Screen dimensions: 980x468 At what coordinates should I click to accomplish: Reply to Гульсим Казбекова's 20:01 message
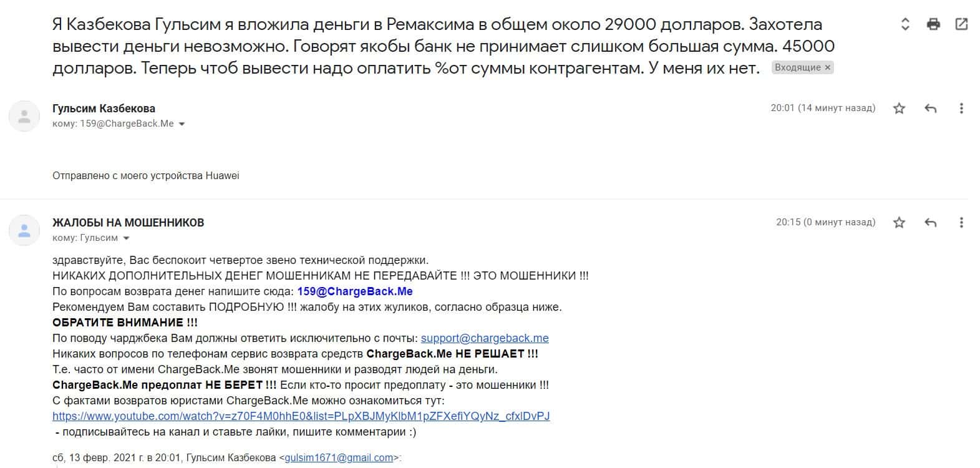click(x=930, y=109)
